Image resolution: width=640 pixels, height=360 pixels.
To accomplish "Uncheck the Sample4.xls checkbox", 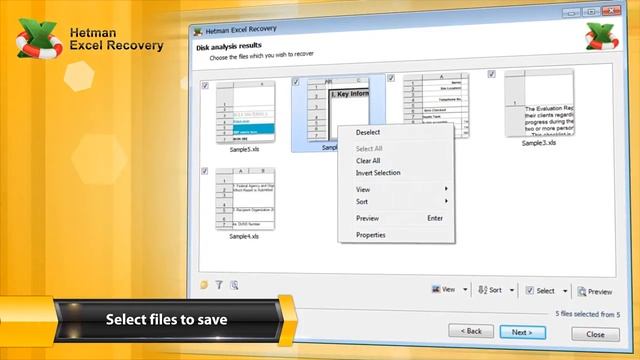I will pos(204,171).
